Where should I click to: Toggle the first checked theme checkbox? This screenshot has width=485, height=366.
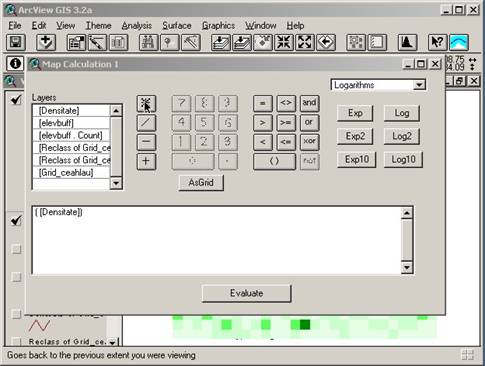click(x=16, y=99)
